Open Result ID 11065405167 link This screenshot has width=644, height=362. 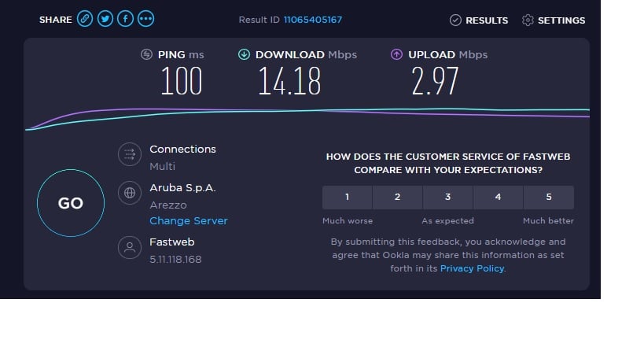(313, 20)
